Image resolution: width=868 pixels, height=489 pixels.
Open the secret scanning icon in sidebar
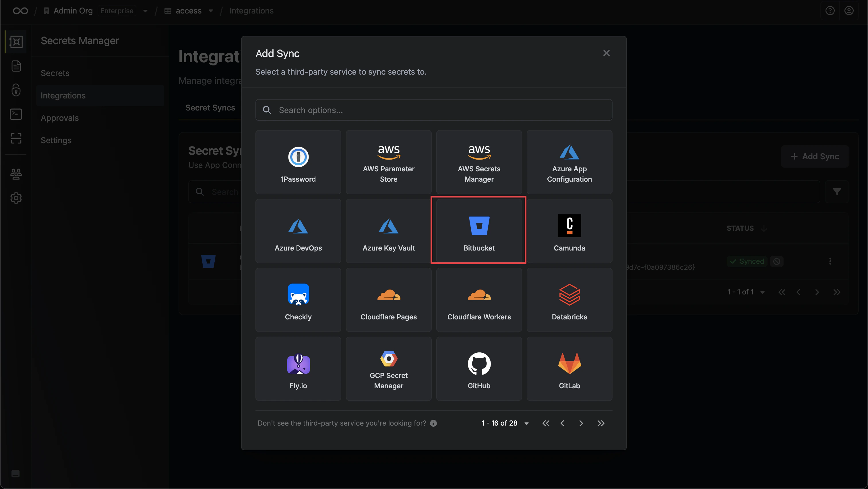pos(16,138)
